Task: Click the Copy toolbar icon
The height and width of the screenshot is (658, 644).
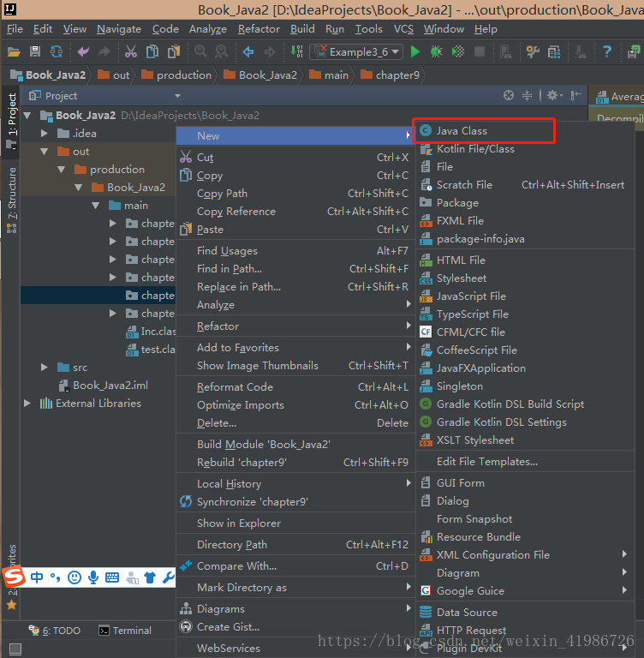Action: (x=152, y=52)
